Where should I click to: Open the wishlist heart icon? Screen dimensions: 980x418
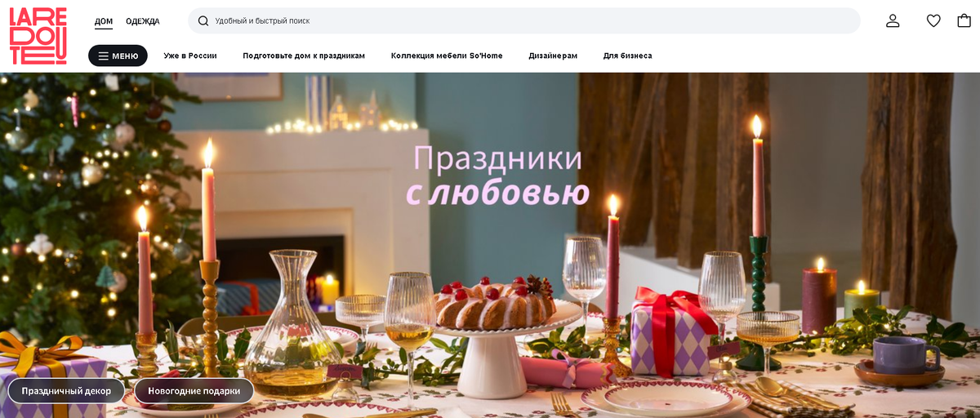pyautogui.click(x=933, y=20)
